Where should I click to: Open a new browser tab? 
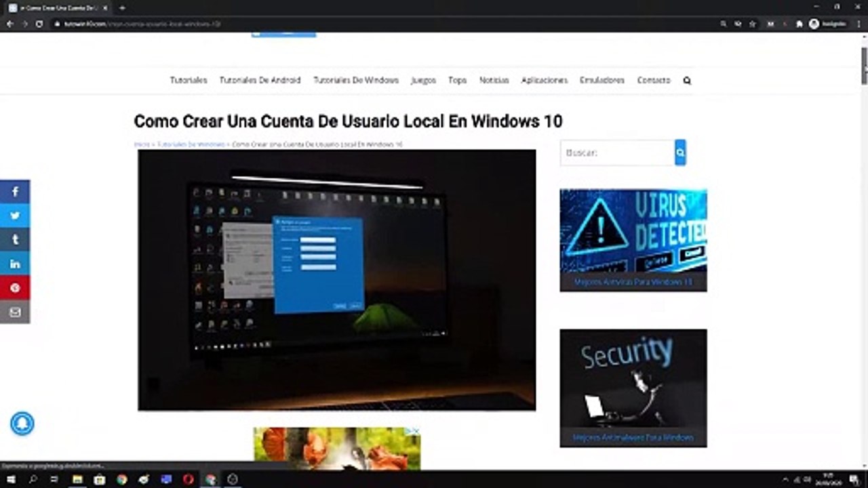pyautogui.click(x=122, y=7)
